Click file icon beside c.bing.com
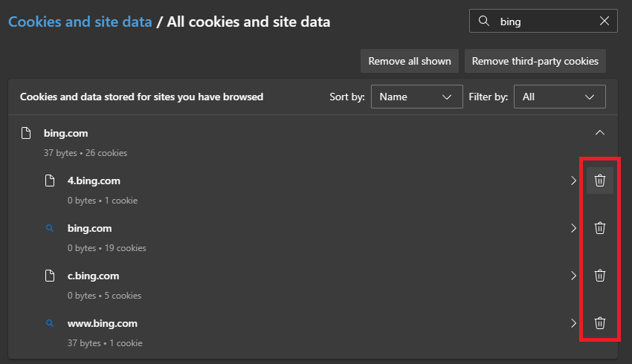The width and height of the screenshot is (632, 364). (x=50, y=276)
